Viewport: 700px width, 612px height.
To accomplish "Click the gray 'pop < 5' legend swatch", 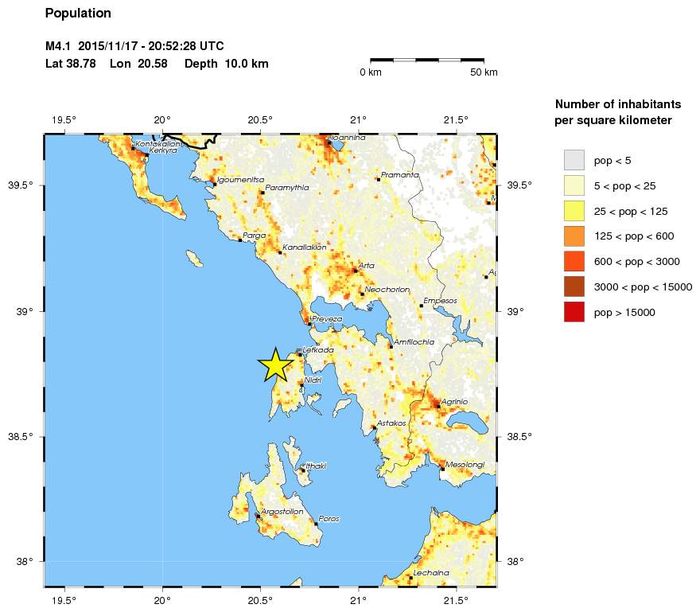I will click(574, 160).
